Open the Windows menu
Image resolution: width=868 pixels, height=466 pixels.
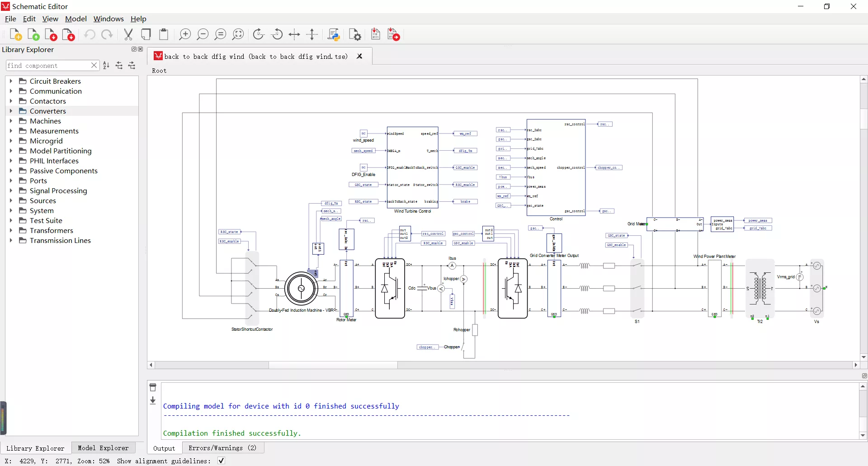pos(108,19)
